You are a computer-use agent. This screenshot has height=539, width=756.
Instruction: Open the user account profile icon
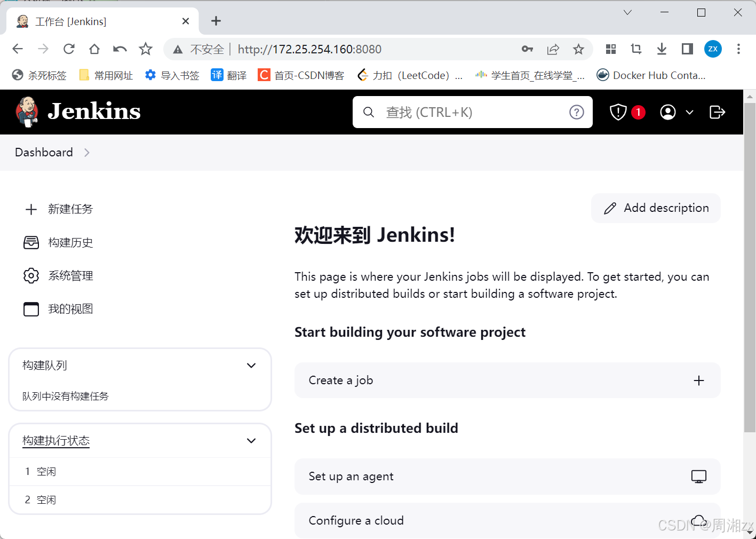coord(667,112)
